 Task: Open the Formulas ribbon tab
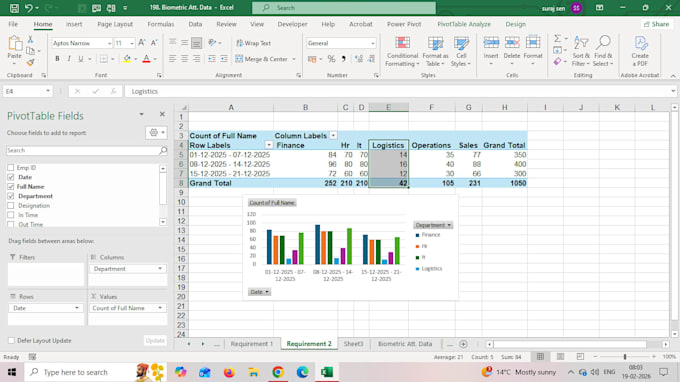(x=160, y=24)
